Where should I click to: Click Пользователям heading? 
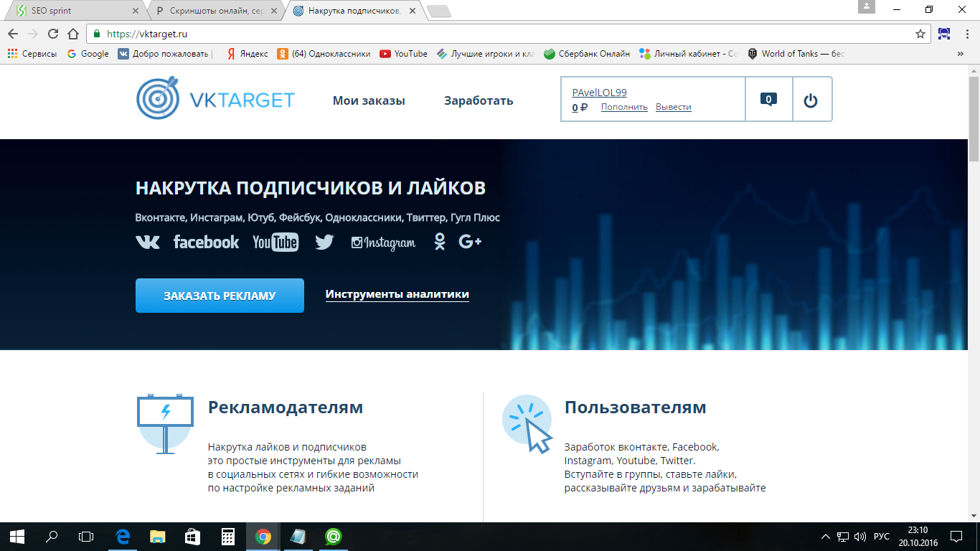click(x=636, y=408)
